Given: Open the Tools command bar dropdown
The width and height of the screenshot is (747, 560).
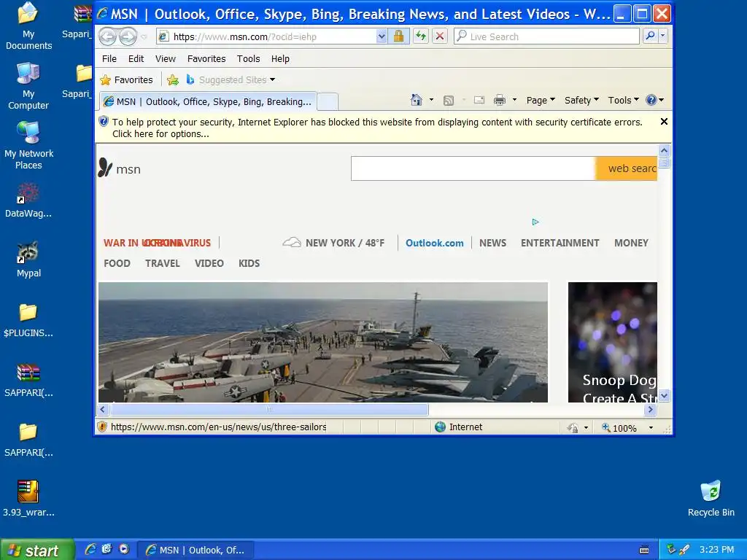Looking at the screenshot, I should tap(623, 100).
